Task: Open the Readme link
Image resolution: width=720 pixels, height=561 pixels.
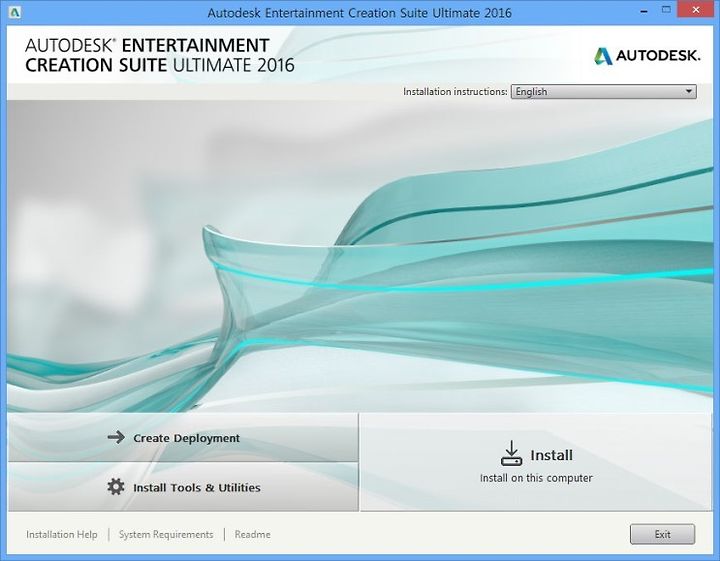Action: [x=253, y=534]
